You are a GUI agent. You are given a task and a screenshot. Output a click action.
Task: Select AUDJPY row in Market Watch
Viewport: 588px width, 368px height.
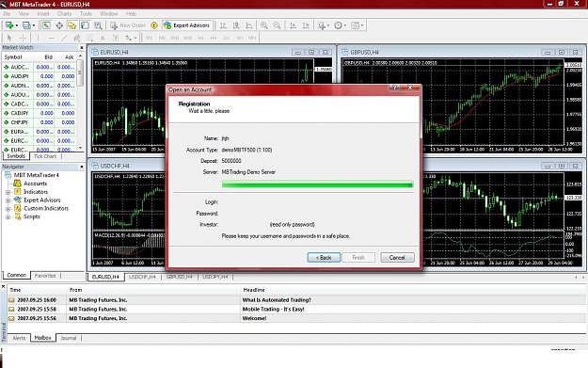coord(39,76)
